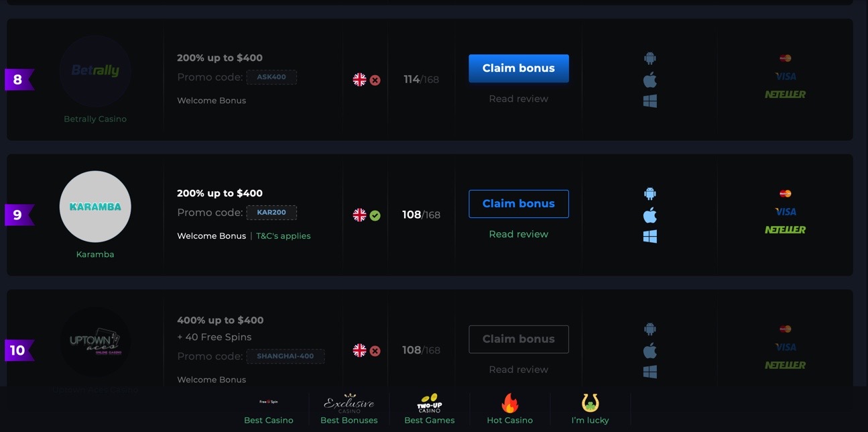Click the UK flag icon in the Uptown Aces row
Image resolution: width=868 pixels, height=432 pixels.
tap(360, 350)
